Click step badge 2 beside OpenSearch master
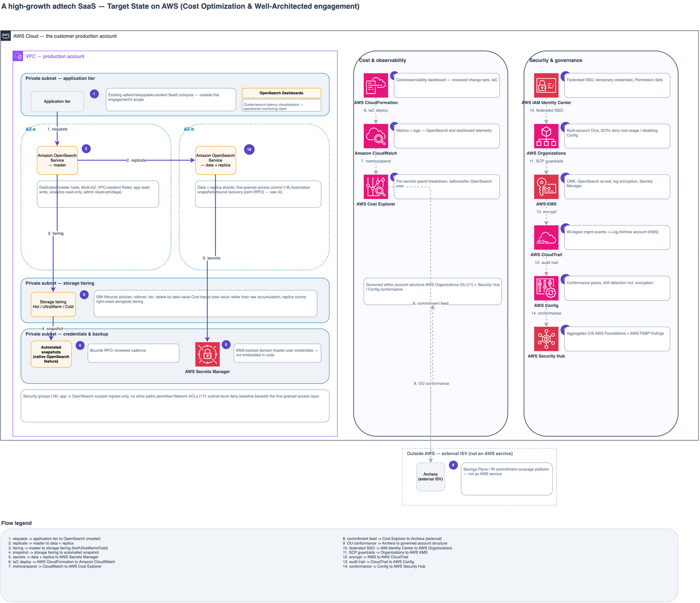The image size is (700, 603). (86, 149)
